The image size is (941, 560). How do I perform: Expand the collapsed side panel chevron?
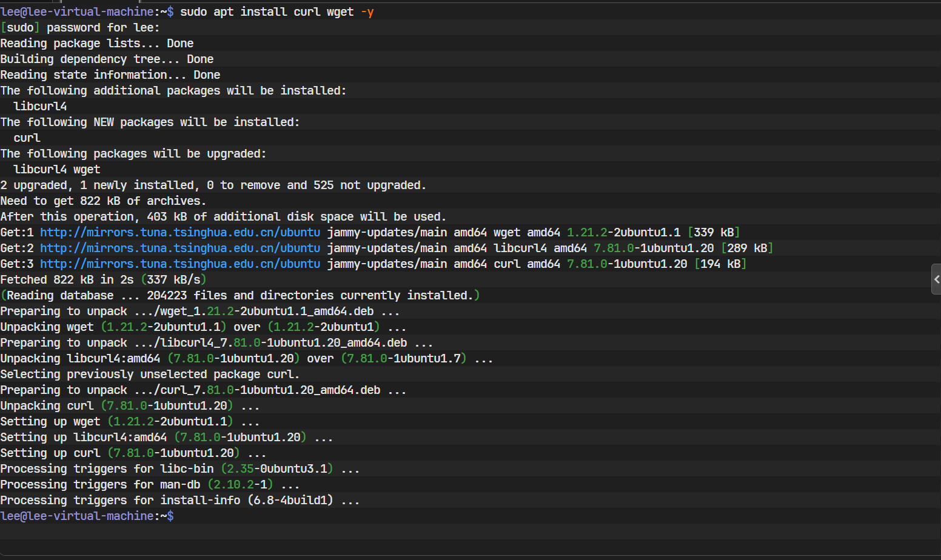pyautogui.click(x=937, y=279)
